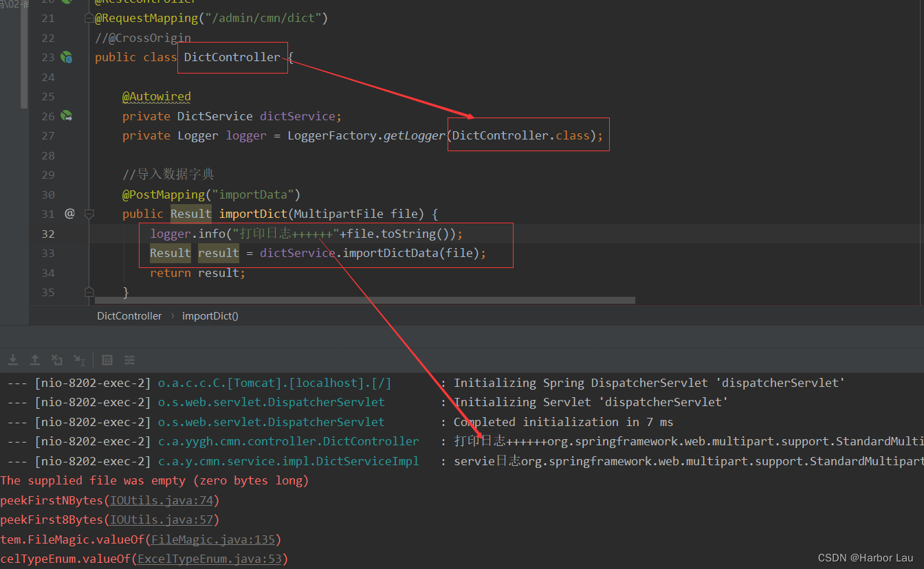Click the up-arrow icon in the console toolbar
924x569 pixels.
(35, 359)
